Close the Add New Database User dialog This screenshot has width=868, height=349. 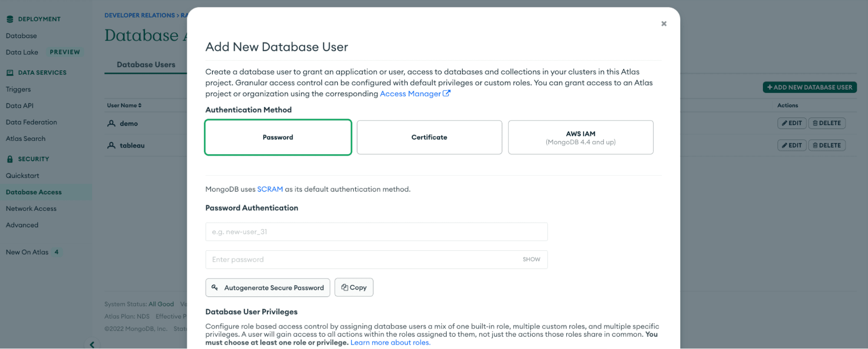pos(663,24)
